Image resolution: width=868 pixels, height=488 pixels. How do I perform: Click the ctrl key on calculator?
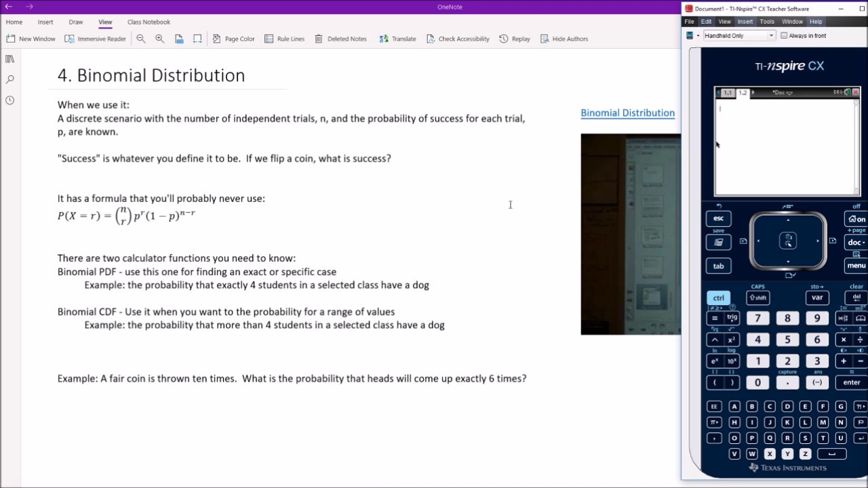coord(718,298)
